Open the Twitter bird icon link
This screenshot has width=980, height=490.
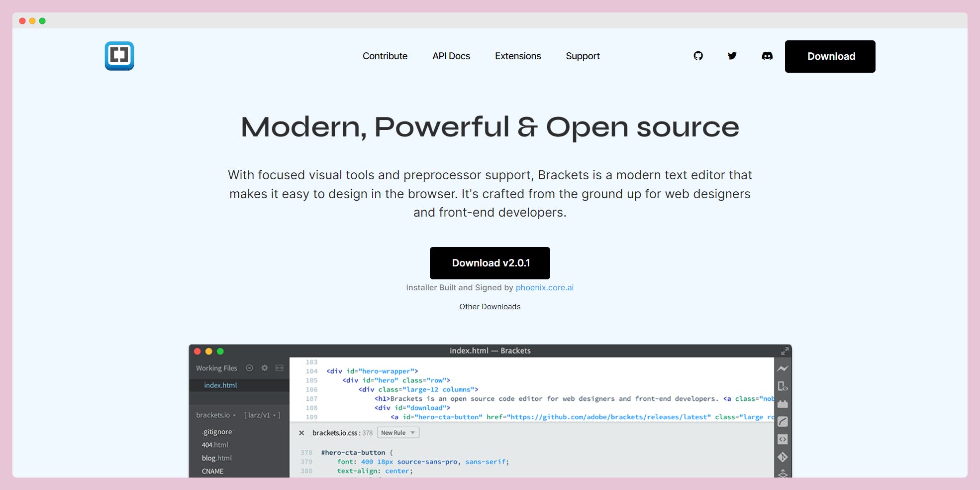point(732,56)
